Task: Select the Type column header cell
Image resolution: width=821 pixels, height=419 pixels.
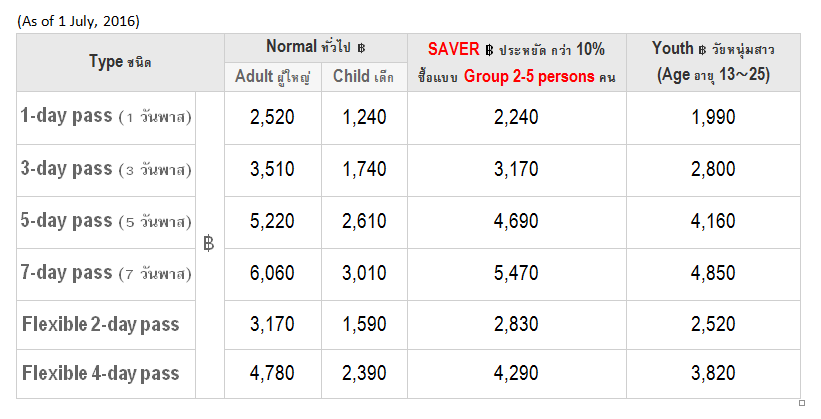Action: 120,63
